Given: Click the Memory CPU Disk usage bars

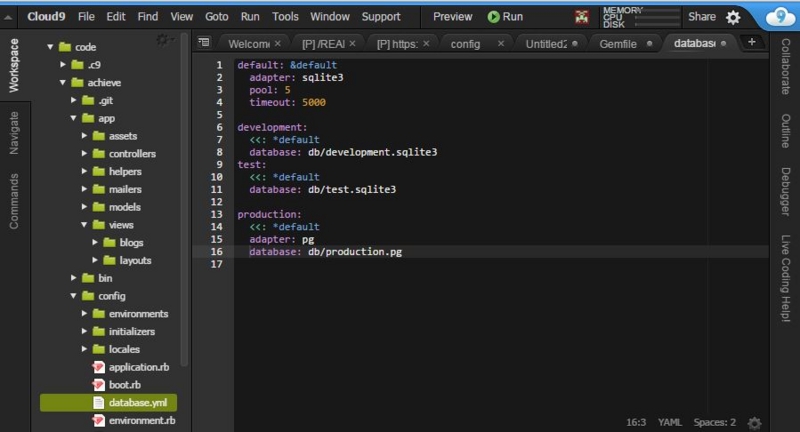Looking at the screenshot, I should pos(640,17).
